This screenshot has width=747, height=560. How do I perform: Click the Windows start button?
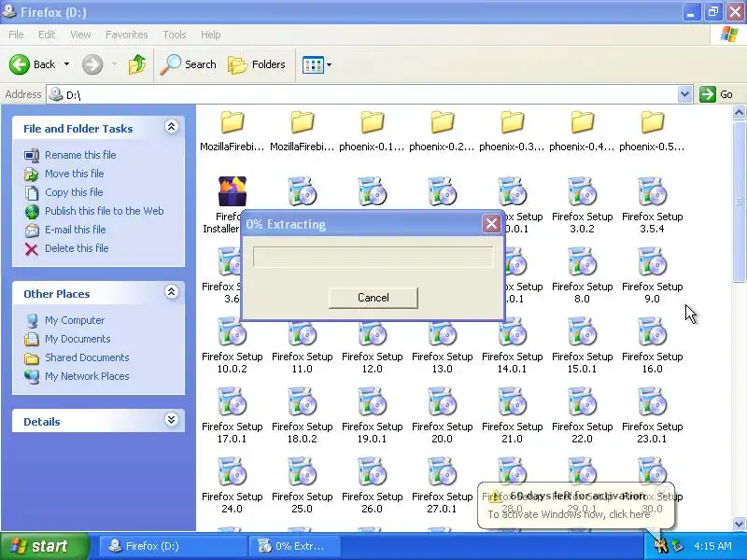tap(44, 546)
